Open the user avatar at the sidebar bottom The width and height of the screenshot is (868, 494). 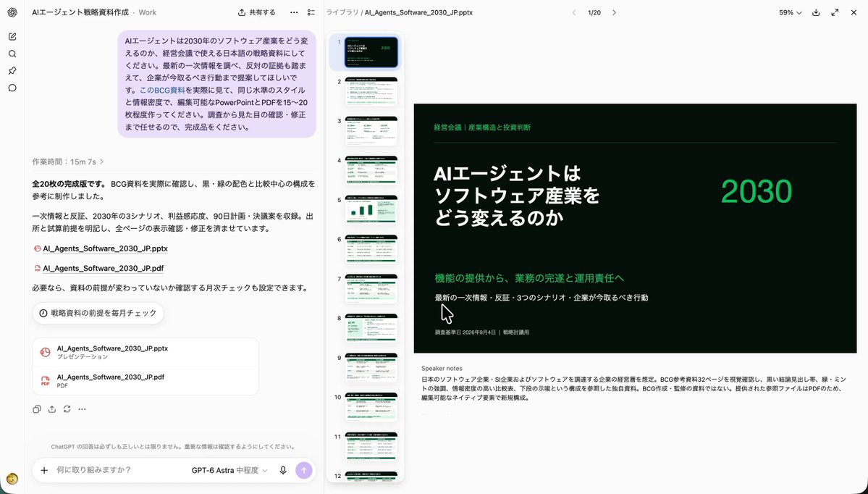click(x=12, y=479)
